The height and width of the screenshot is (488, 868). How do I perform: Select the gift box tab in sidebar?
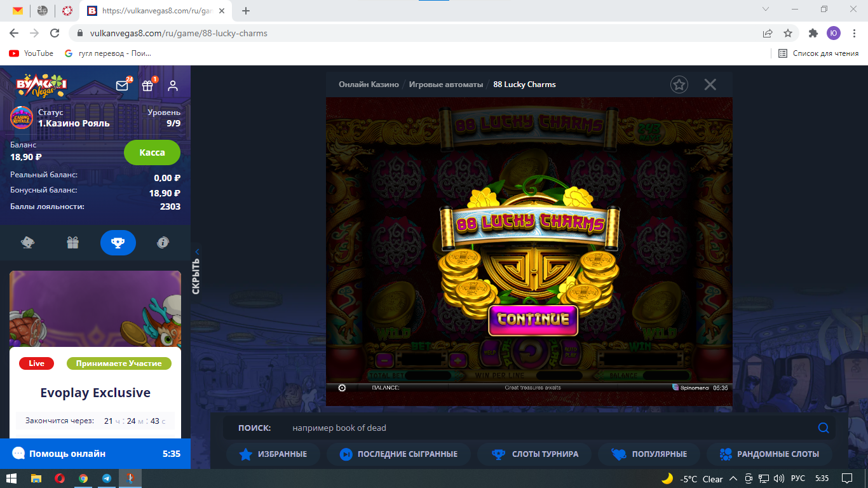click(73, 242)
